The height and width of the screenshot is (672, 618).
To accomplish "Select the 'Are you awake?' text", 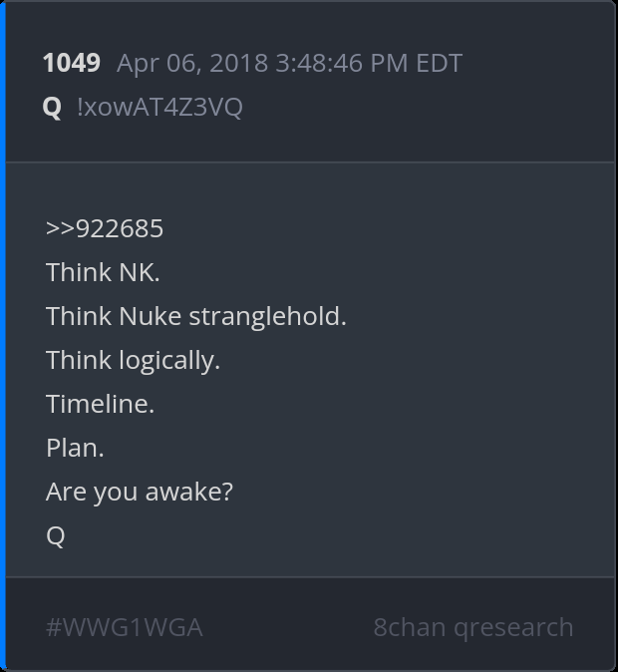I will click(x=139, y=492).
